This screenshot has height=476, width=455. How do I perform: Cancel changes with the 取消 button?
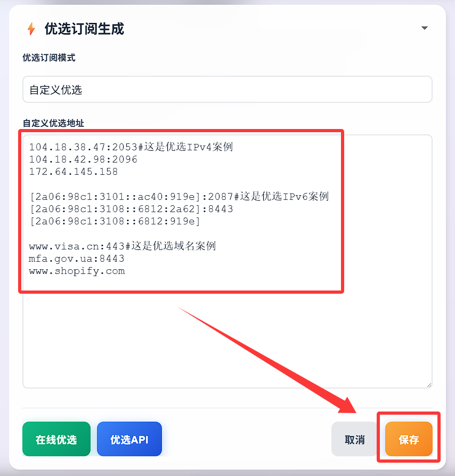click(x=354, y=439)
